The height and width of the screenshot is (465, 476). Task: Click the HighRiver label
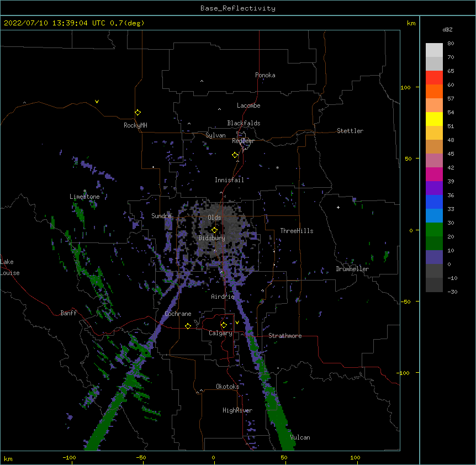237,410
